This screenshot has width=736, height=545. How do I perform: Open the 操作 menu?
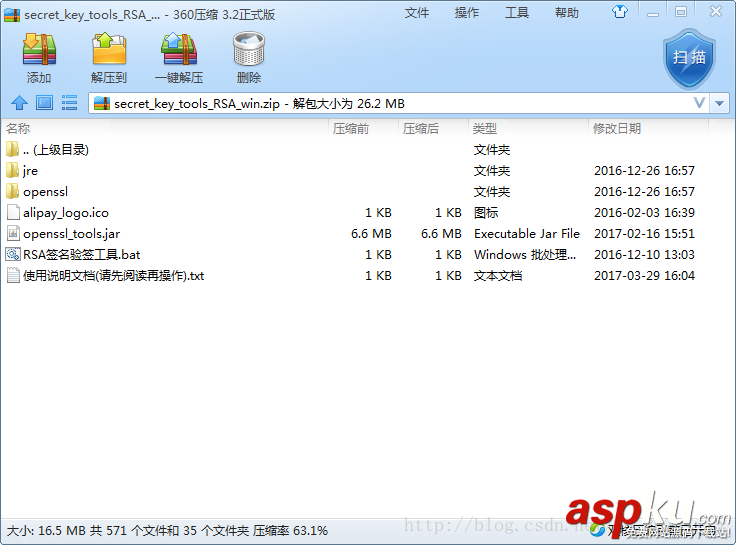[x=467, y=13]
